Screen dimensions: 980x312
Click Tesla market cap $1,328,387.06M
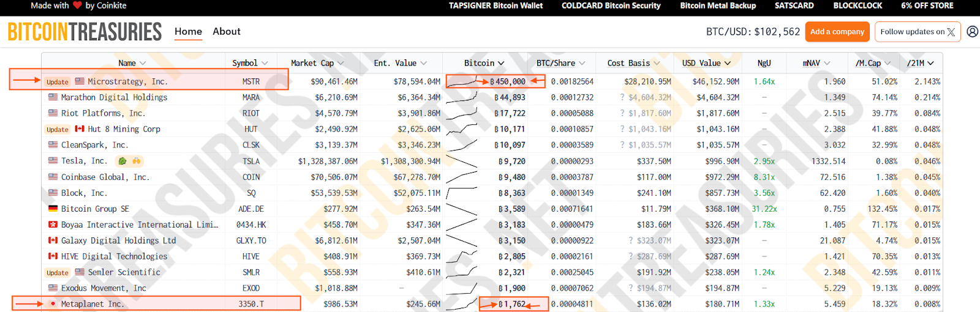[328, 161]
